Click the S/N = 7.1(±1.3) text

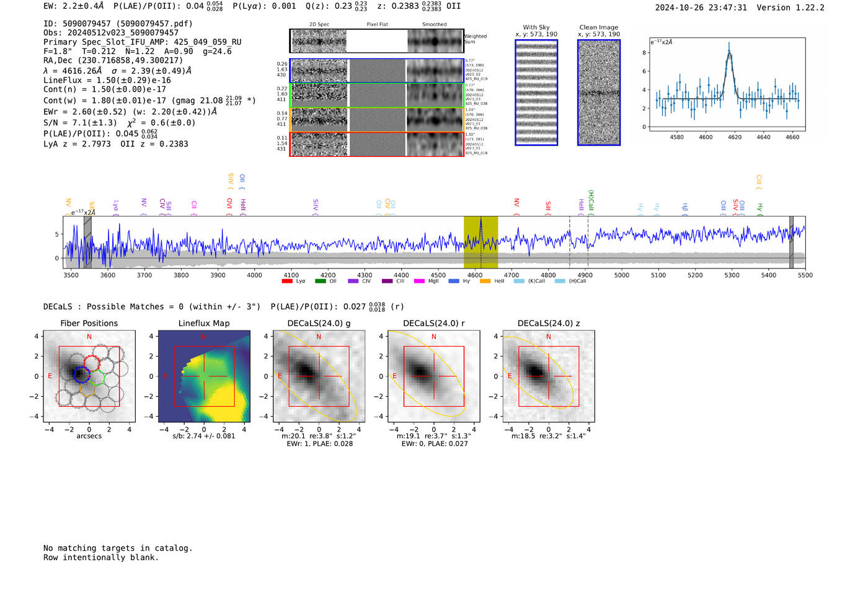coord(80,122)
